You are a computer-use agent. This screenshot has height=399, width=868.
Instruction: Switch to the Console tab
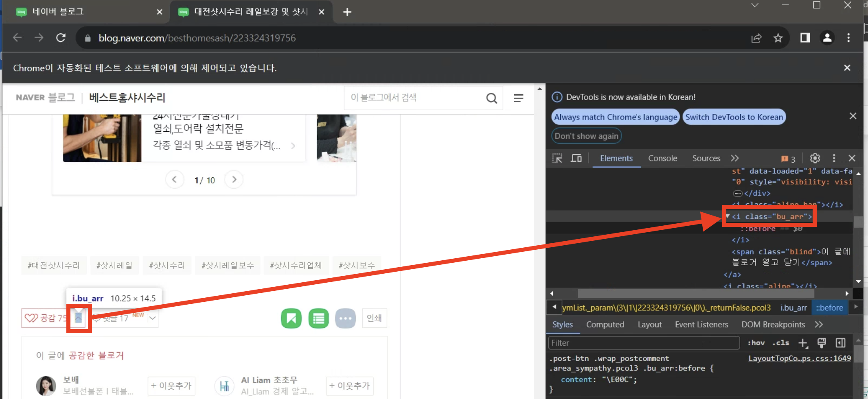(662, 158)
